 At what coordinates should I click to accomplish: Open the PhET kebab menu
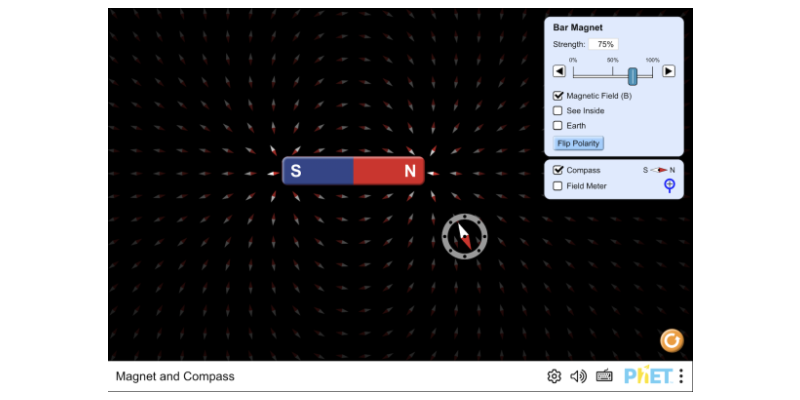tap(681, 376)
